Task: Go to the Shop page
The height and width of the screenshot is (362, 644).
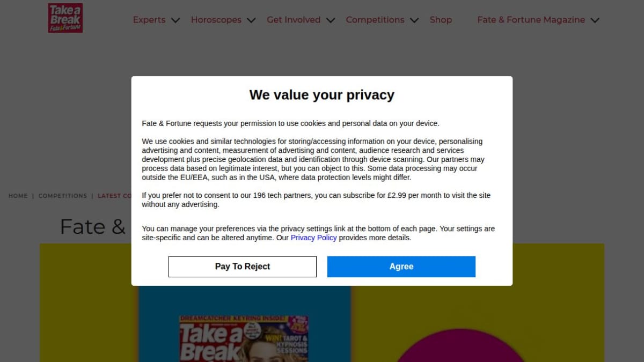Action: tap(441, 20)
